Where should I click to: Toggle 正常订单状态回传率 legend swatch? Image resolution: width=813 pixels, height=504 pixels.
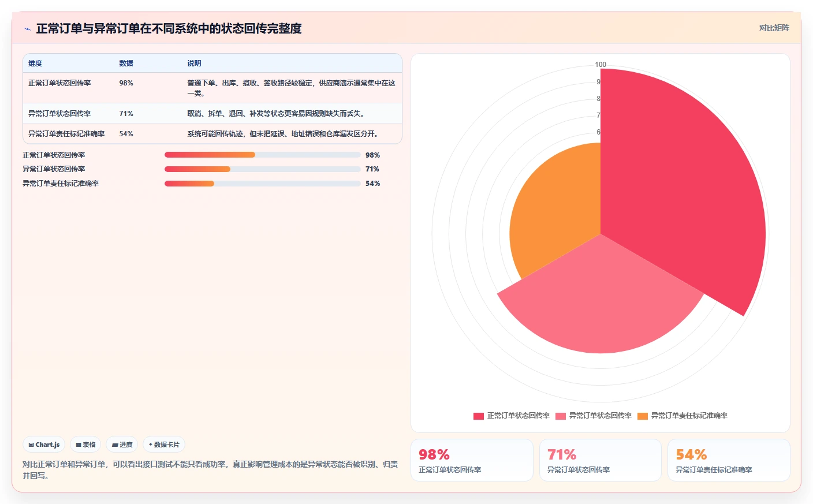479,416
